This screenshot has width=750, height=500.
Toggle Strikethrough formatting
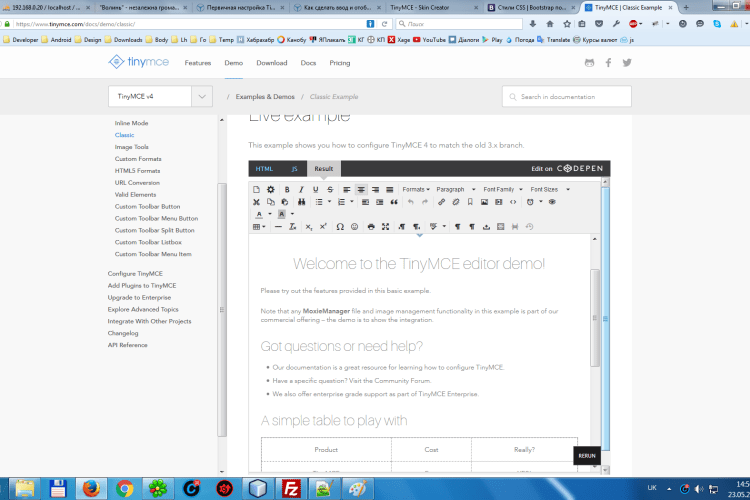pos(330,189)
